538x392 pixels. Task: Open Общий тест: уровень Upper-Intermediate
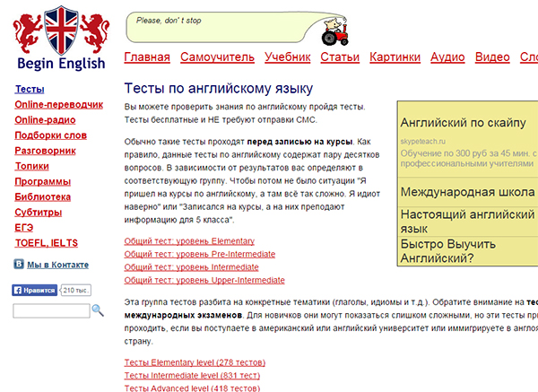(204, 280)
